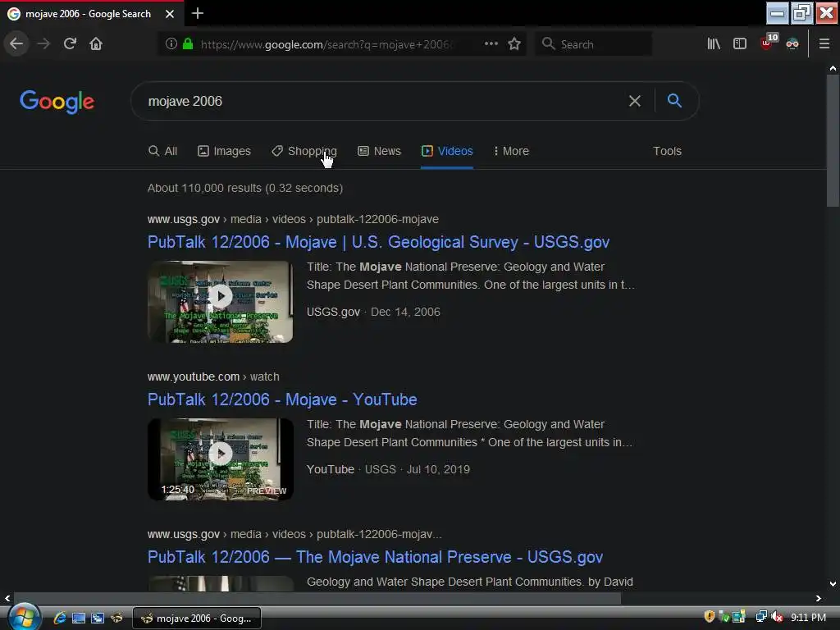This screenshot has width=840, height=630.
Task: Click the scroll down arrow on the vertical scrollbar
Action: [833, 584]
